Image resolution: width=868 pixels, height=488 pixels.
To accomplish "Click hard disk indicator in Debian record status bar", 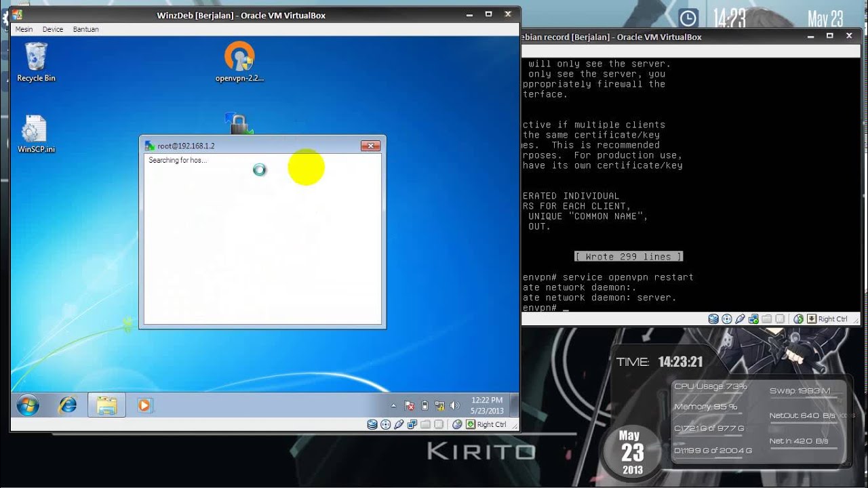I will coord(713,319).
